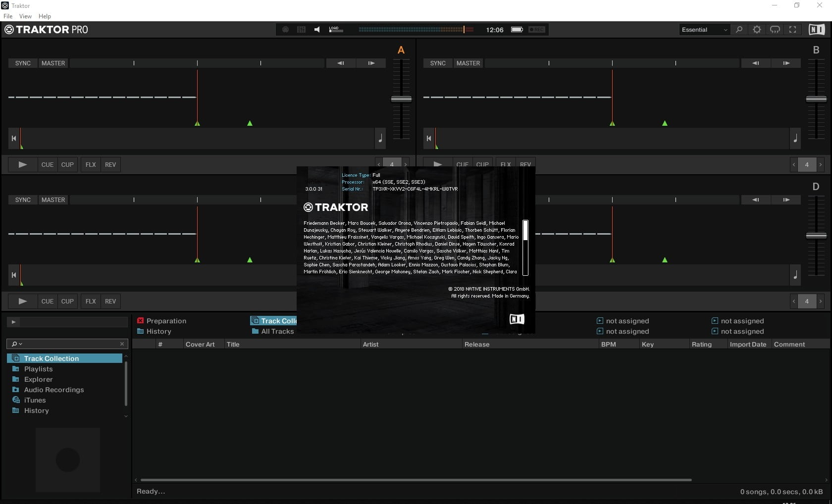Toggle the headphones cruise mode icon
This screenshot has width=832, height=504.
click(x=775, y=30)
